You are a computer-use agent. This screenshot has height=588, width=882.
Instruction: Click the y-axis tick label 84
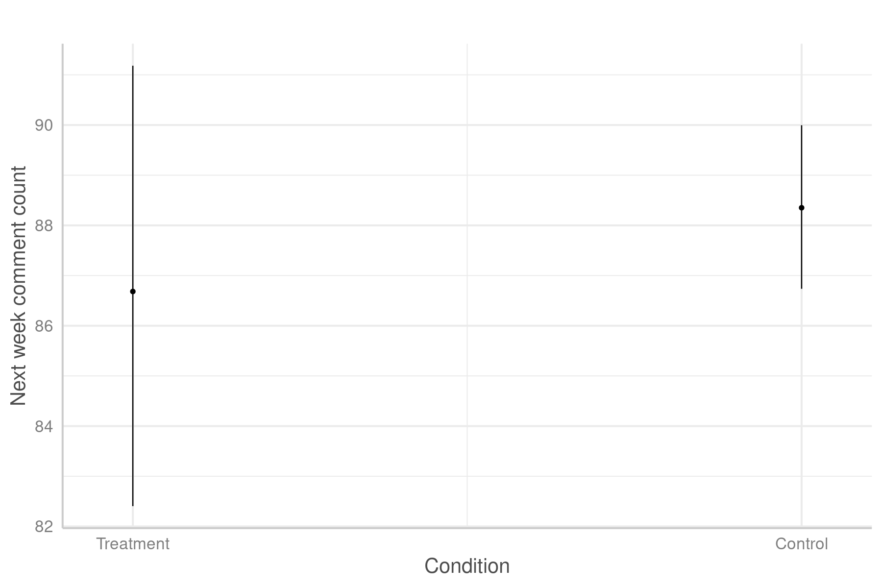(44, 426)
